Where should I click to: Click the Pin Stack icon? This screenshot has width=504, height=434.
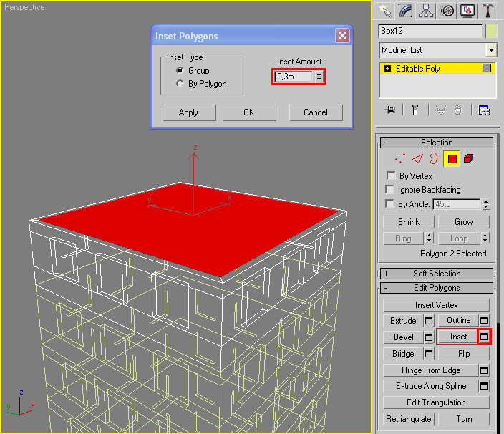pos(389,110)
